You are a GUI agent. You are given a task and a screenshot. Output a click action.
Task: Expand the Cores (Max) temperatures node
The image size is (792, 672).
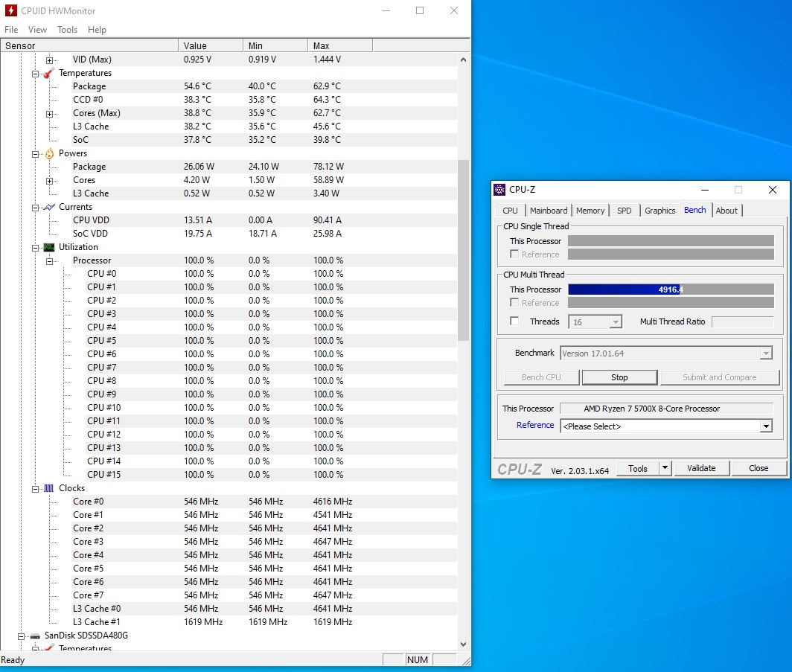pos(49,114)
